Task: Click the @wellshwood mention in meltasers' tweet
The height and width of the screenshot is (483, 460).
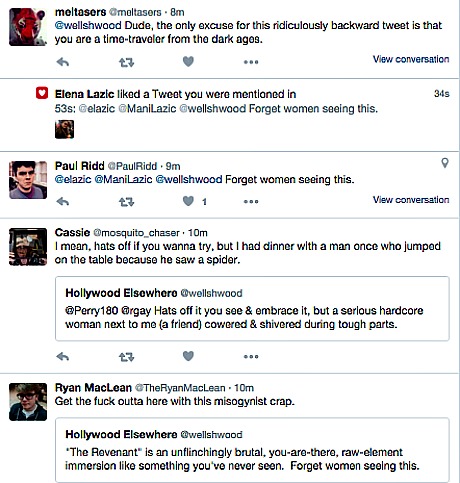Action: coord(88,25)
